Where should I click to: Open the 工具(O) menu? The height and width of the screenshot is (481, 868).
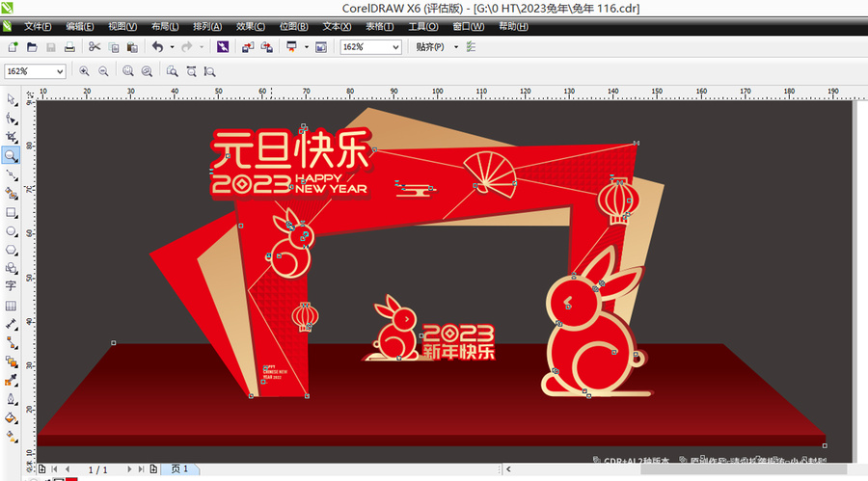pyautogui.click(x=423, y=27)
